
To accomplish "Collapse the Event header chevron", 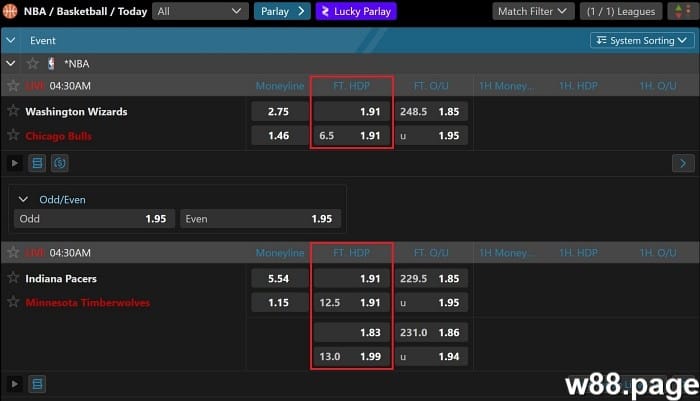I will pos(11,41).
